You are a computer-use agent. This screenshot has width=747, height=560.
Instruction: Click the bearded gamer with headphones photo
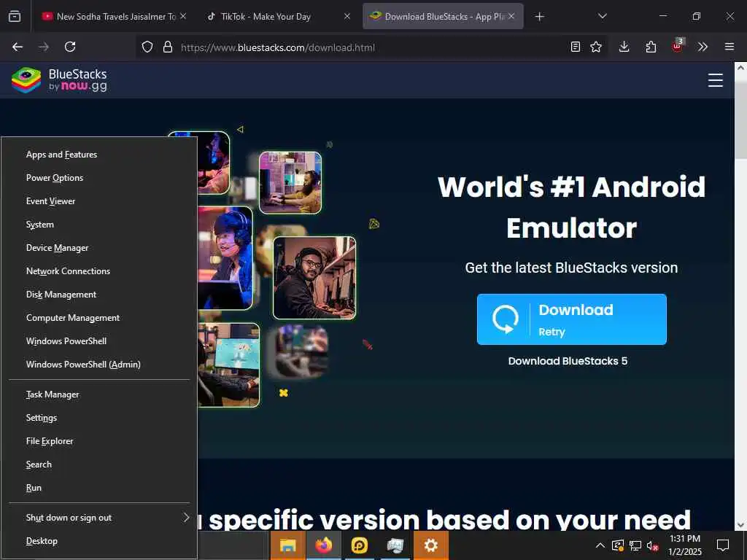[x=314, y=278]
